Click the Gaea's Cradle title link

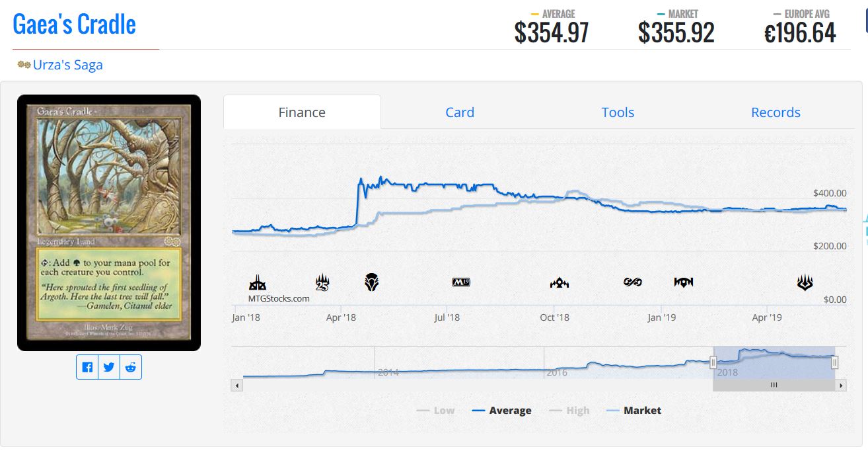[x=74, y=25]
